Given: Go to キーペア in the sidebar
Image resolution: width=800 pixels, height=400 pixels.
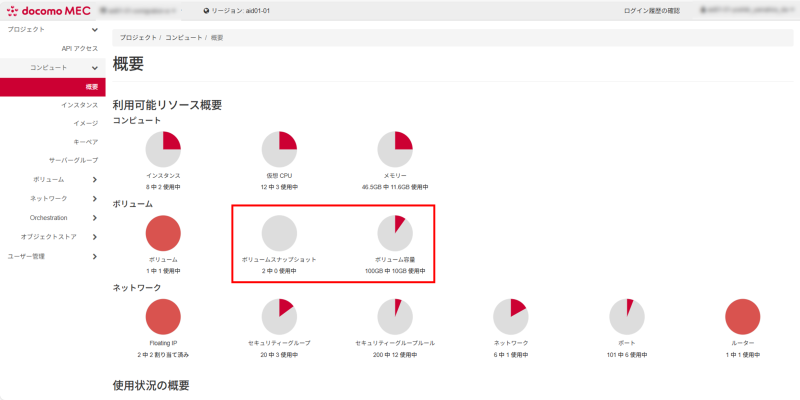Looking at the screenshot, I should click(x=85, y=142).
